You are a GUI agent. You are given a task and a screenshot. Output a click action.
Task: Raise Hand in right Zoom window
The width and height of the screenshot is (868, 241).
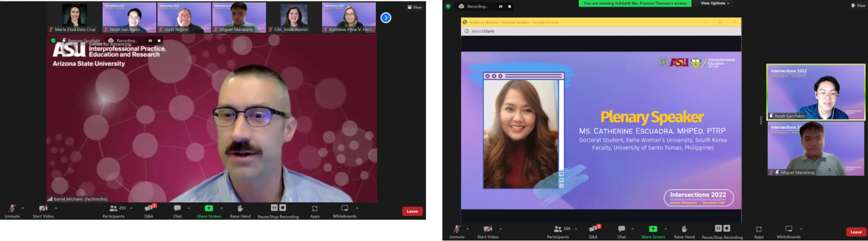click(x=684, y=232)
